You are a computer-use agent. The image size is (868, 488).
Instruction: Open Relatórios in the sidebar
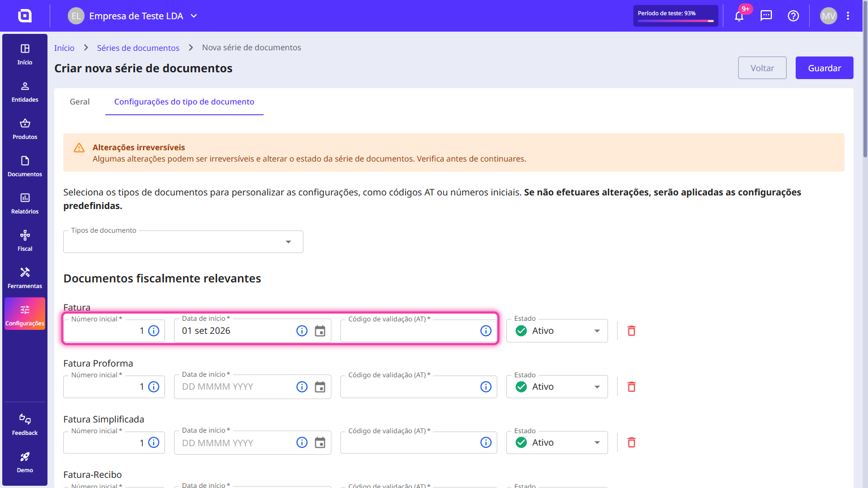coord(25,203)
